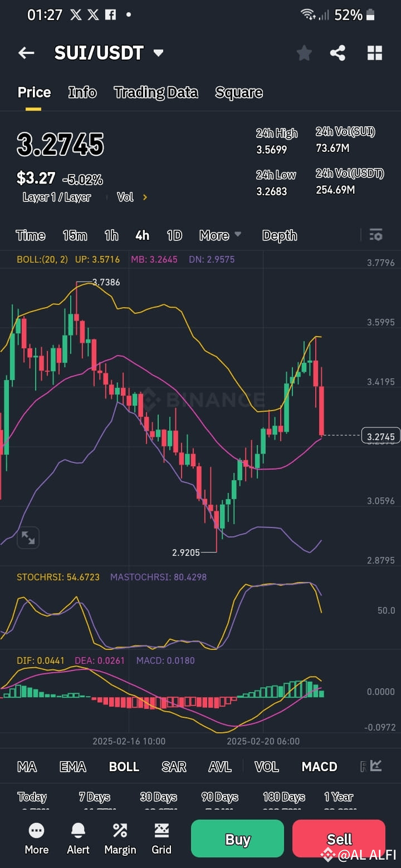Open Vol tag chevron arrow
This screenshot has width=401, height=868.
tap(145, 197)
